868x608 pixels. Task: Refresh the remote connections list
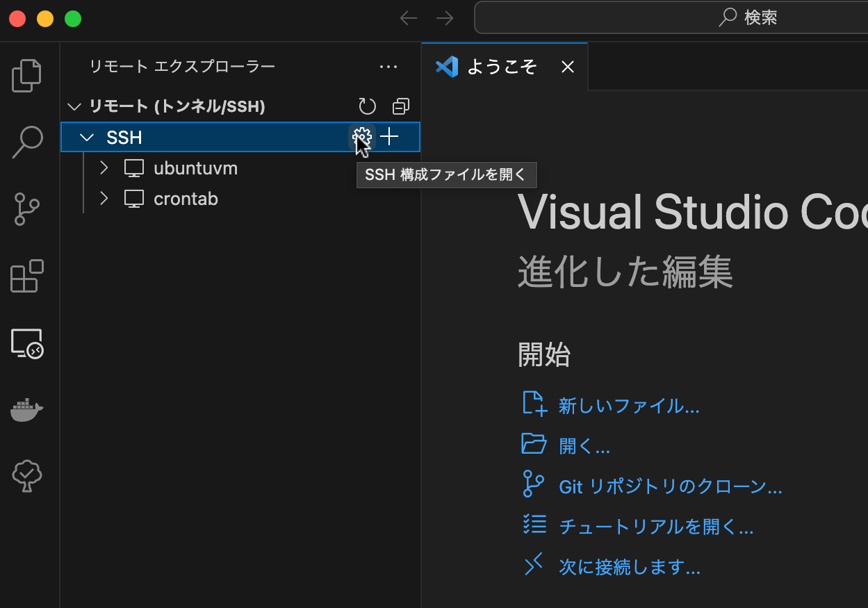tap(367, 106)
